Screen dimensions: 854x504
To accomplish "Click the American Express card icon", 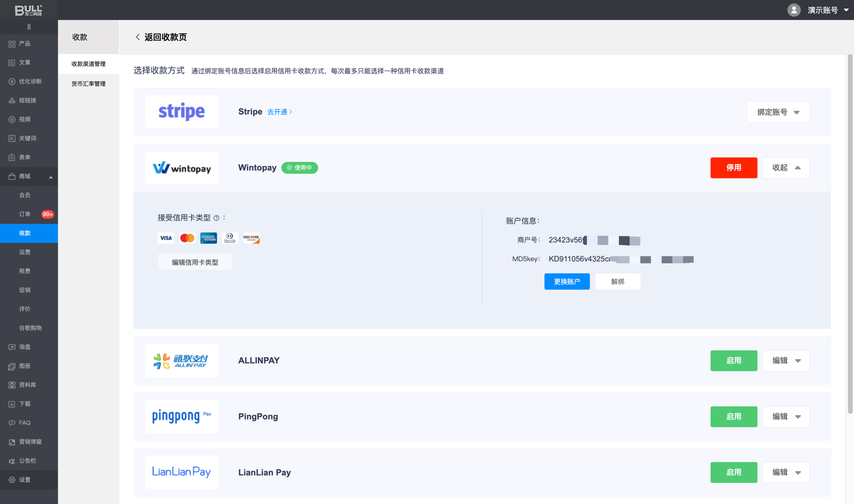I will pyautogui.click(x=208, y=238).
